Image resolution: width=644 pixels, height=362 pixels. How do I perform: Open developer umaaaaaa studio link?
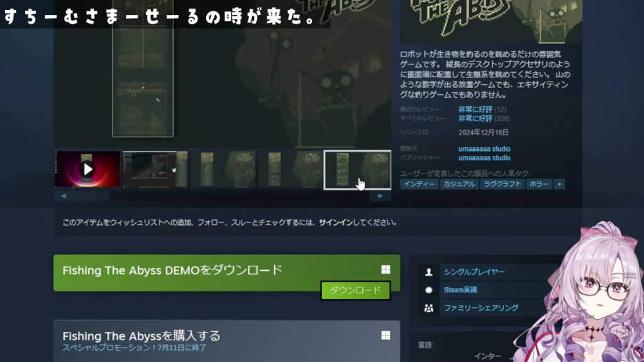click(x=484, y=148)
